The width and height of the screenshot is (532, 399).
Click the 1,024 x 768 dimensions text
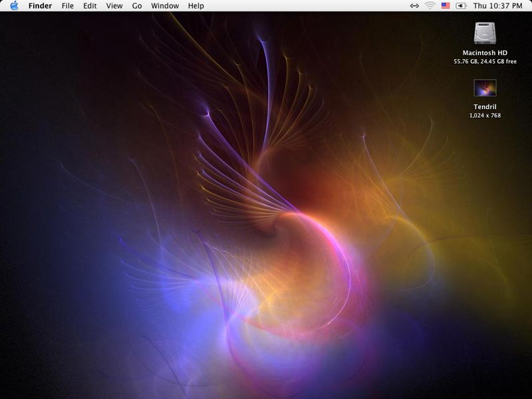click(x=485, y=116)
